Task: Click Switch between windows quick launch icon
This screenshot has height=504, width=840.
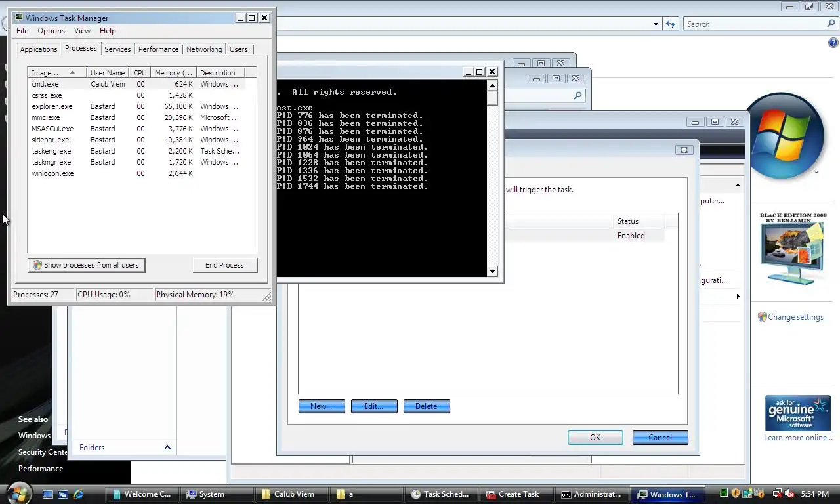Action: point(63,494)
